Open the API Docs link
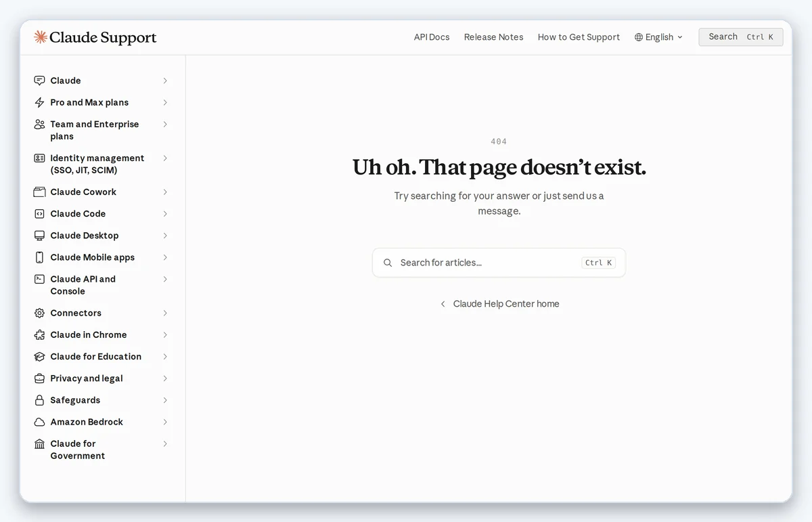Screen dimensions: 812x522 (432, 37)
